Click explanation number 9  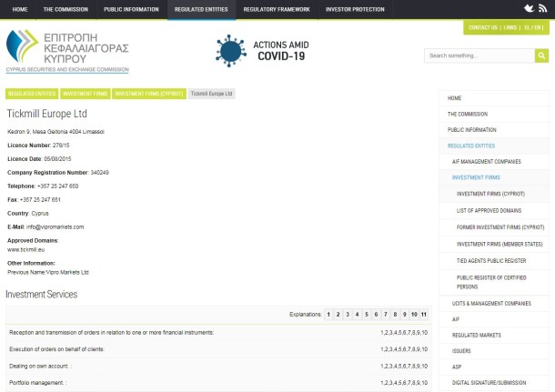(x=405, y=314)
